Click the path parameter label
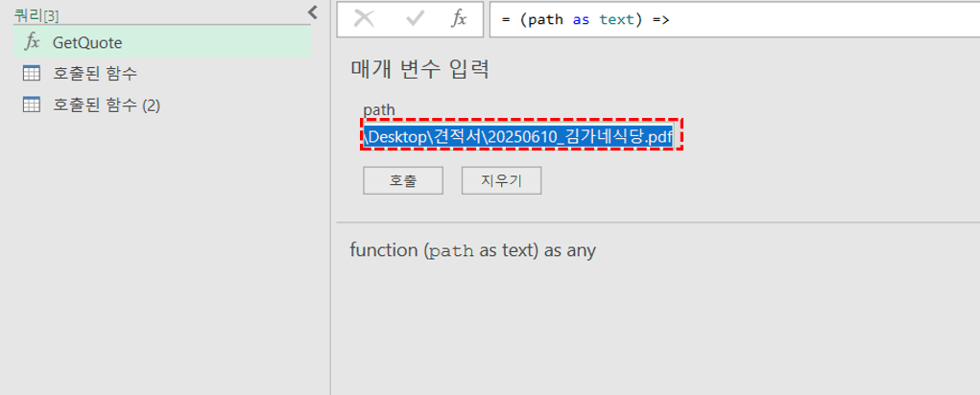The height and width of the screenshot is (395, 980). [x=379, y=110]
